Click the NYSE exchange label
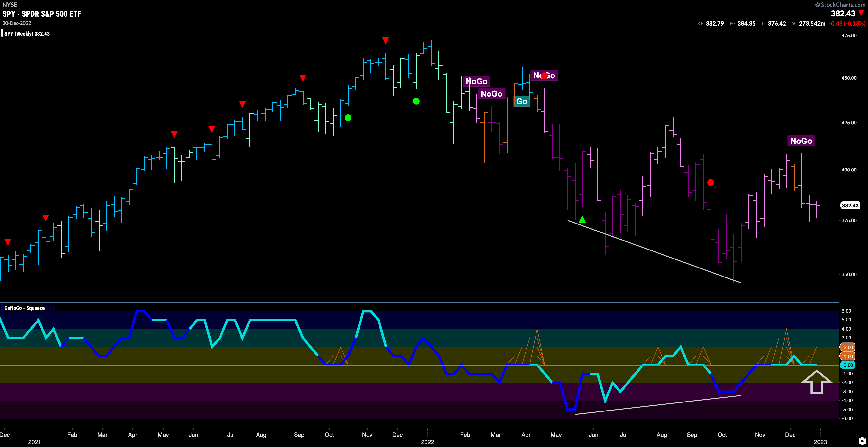Viewport: 868px width, 447px height. pos(10,5)
